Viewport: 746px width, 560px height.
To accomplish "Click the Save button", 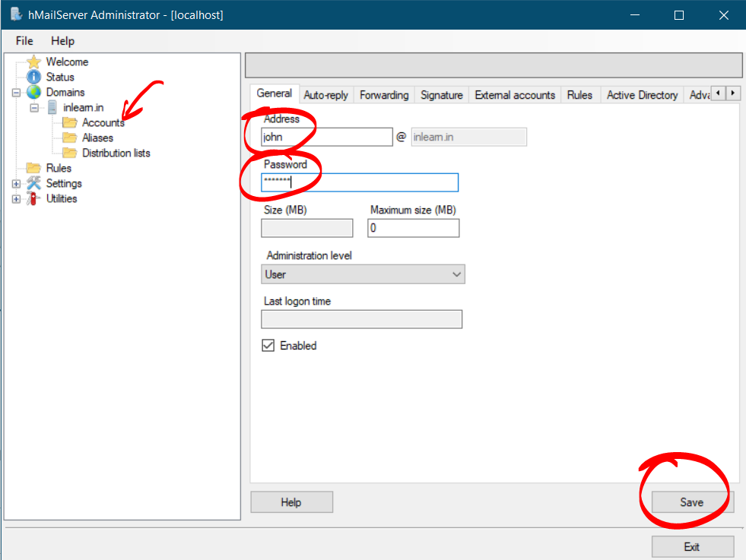I will [692, 502].
